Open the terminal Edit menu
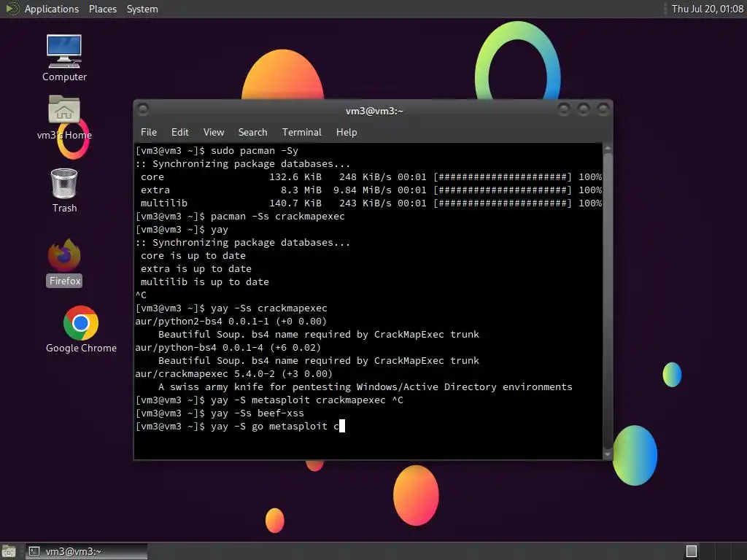 [x=179, y=133]
